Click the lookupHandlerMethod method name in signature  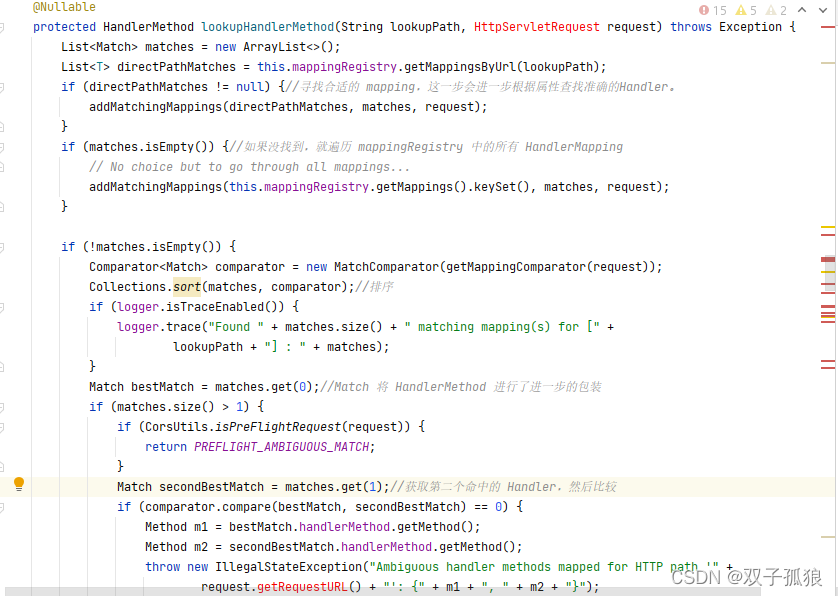coord(267,27)
